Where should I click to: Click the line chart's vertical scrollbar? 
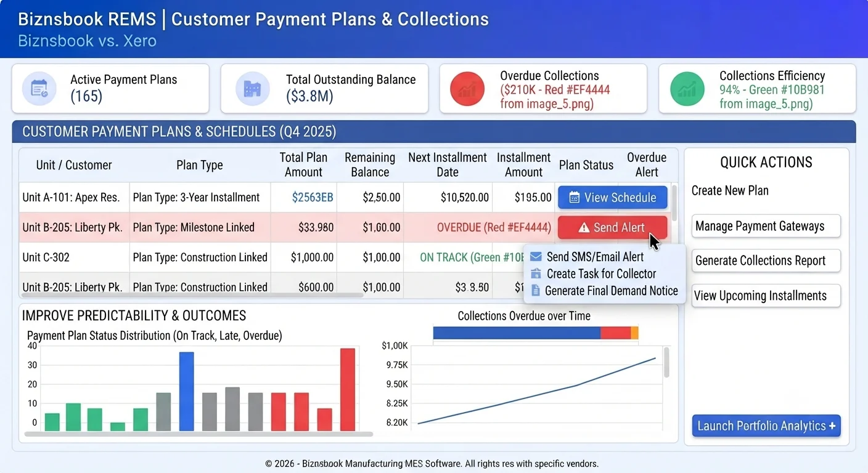point(666,362)
